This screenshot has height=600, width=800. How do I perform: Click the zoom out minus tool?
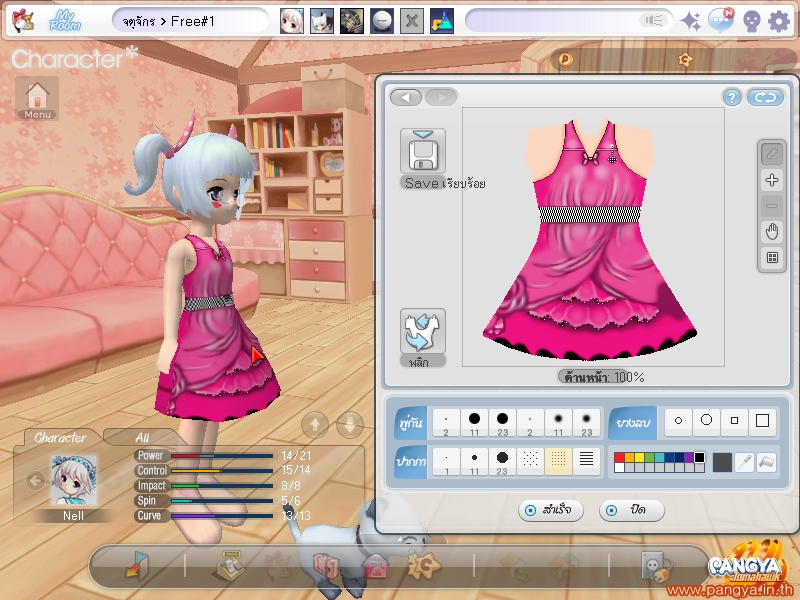(x=772, y=206)
